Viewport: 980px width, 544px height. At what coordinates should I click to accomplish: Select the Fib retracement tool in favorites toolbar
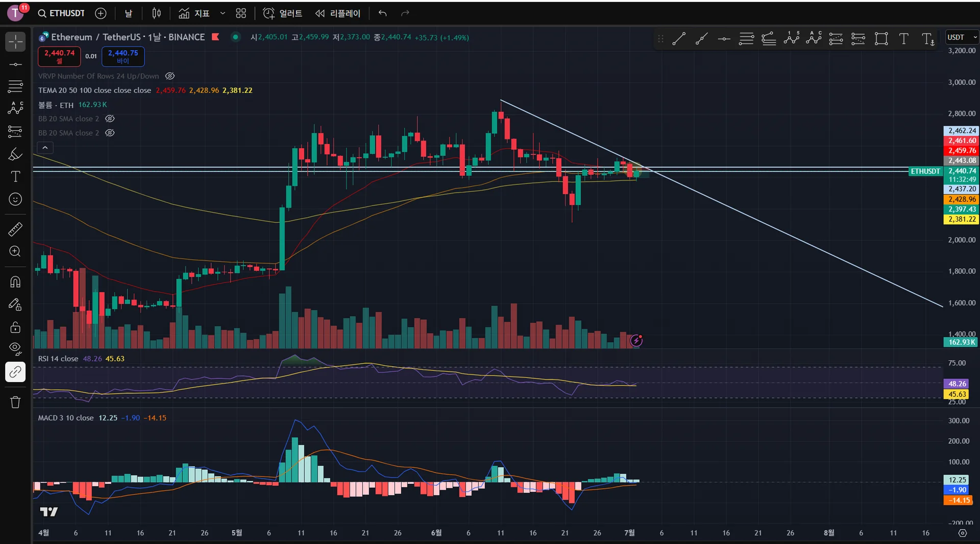[746, 39]
